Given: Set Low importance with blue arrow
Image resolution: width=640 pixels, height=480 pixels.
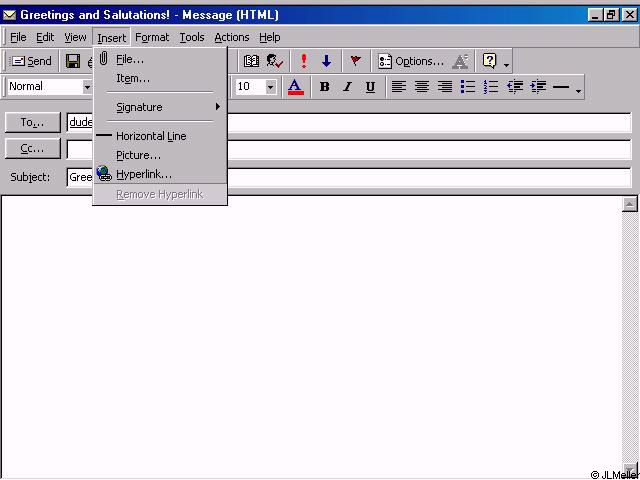Looking at the screenshot, I should click(326, 61).
